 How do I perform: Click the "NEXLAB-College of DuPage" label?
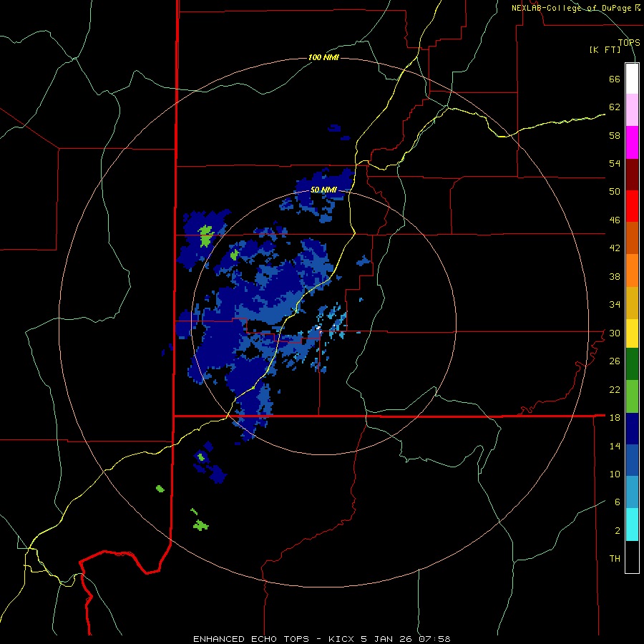point(572,8)
